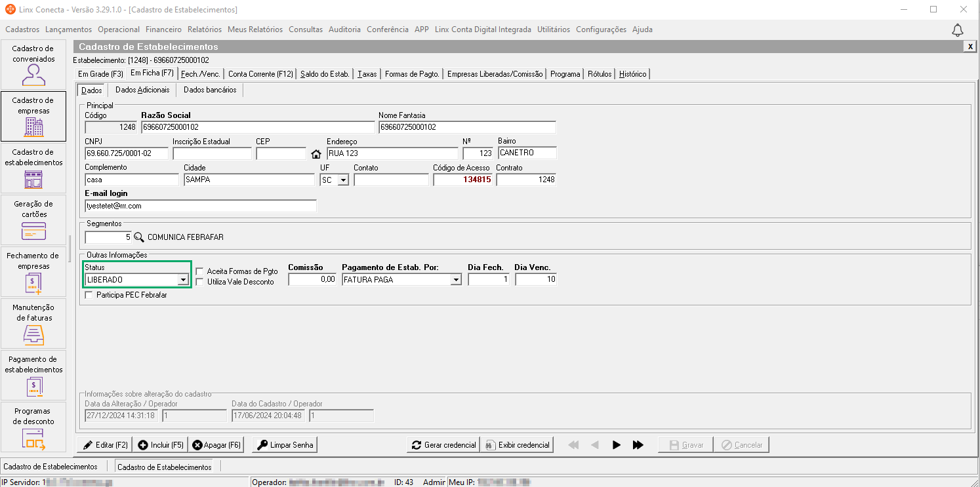Click the Incluir (F5) button

pyautogui.click(x=160, y=445)
